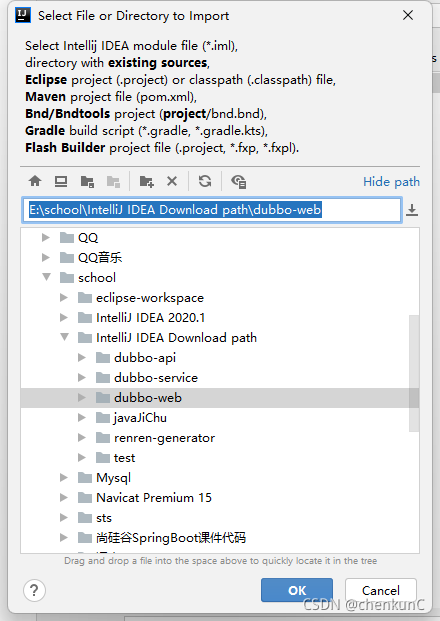440x621 pixels.
Task: Focus the path input field
Action: pyautogui.click(x=212, y=210)
